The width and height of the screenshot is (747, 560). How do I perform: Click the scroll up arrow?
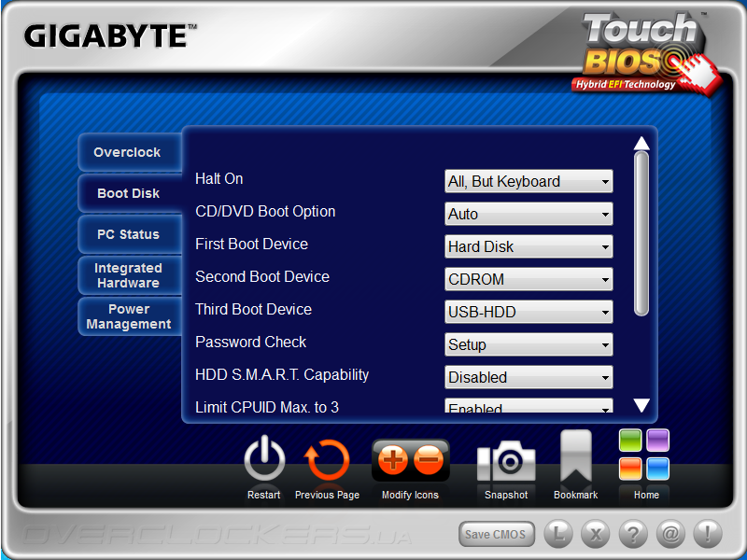[641, 144]
